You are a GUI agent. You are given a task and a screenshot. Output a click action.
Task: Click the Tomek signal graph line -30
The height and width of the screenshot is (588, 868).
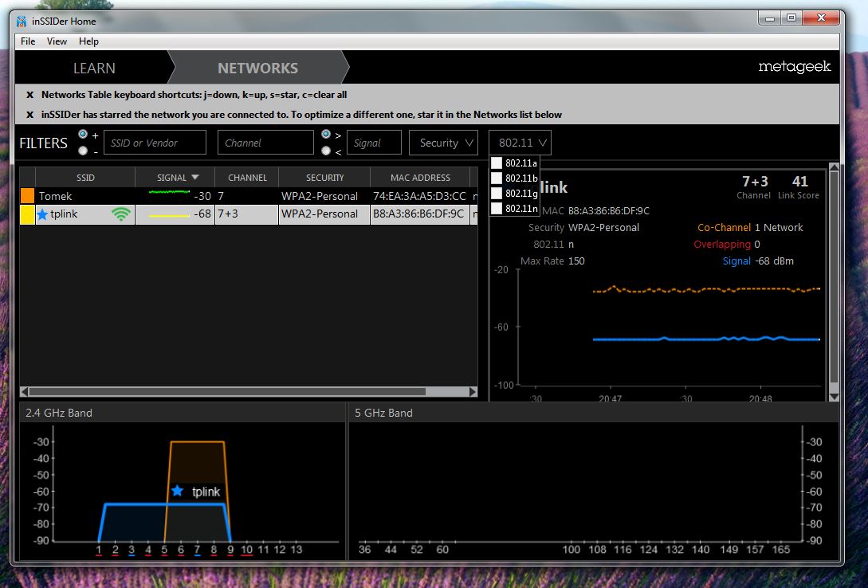click(x=170, y=193)
